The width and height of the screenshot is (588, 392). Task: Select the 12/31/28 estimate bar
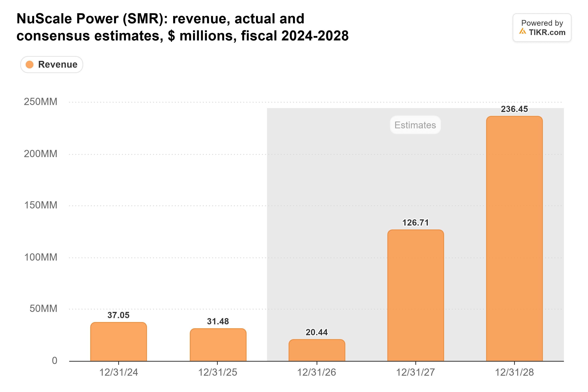(514, 239)
